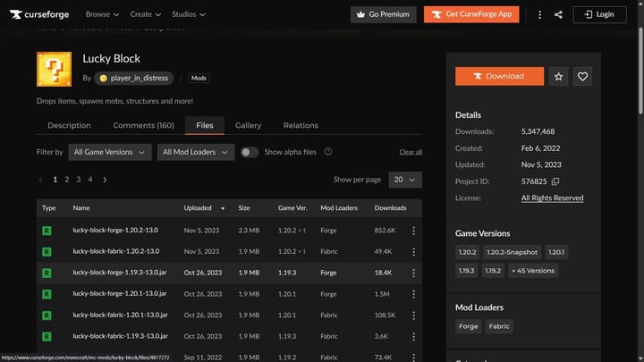Enable the Show alpha files toggle

250,152
